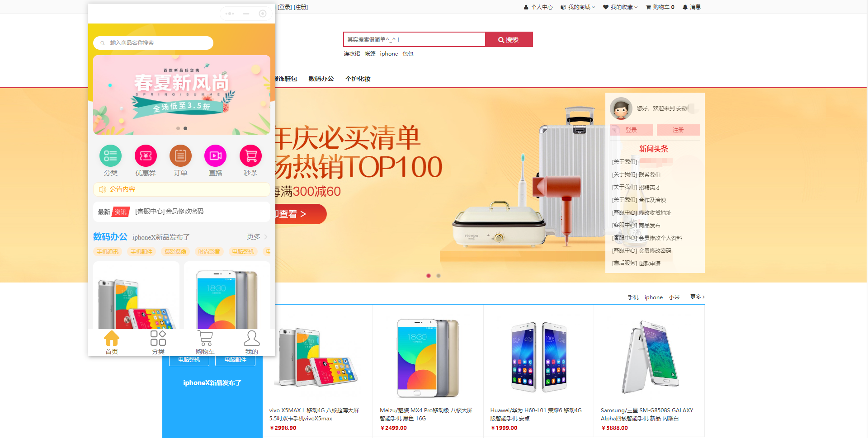Open the Huawei H60-L01 product thumbnail

click(x=538, y=357)
